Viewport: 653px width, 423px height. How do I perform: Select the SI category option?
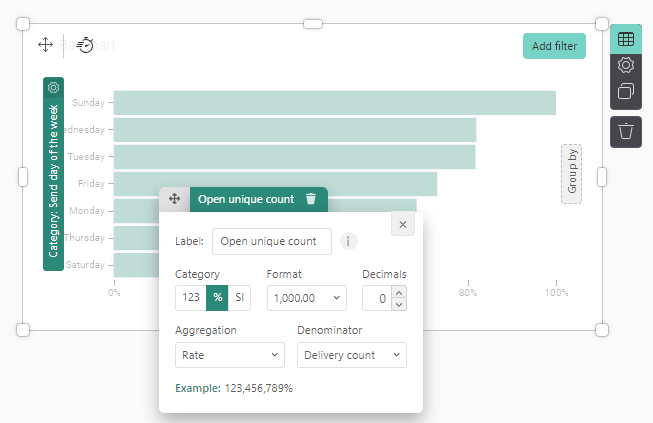tap(240, 298)
